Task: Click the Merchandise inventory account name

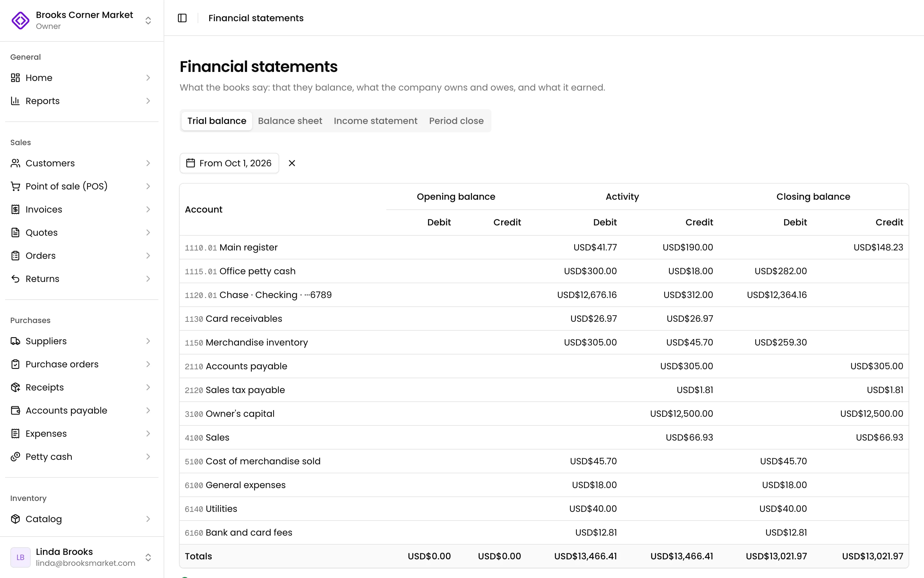Action: pyautogui.click(x=257, y=343)
